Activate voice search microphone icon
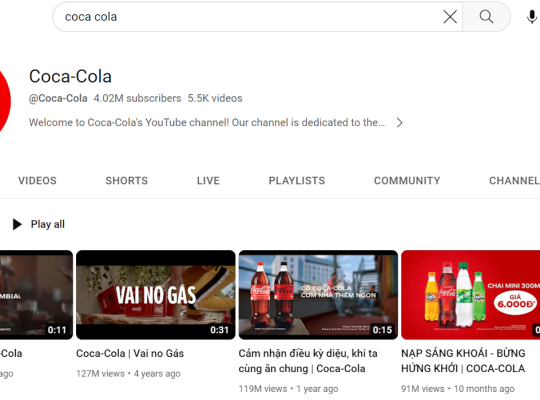540x400 pixels. coord(532,17)
